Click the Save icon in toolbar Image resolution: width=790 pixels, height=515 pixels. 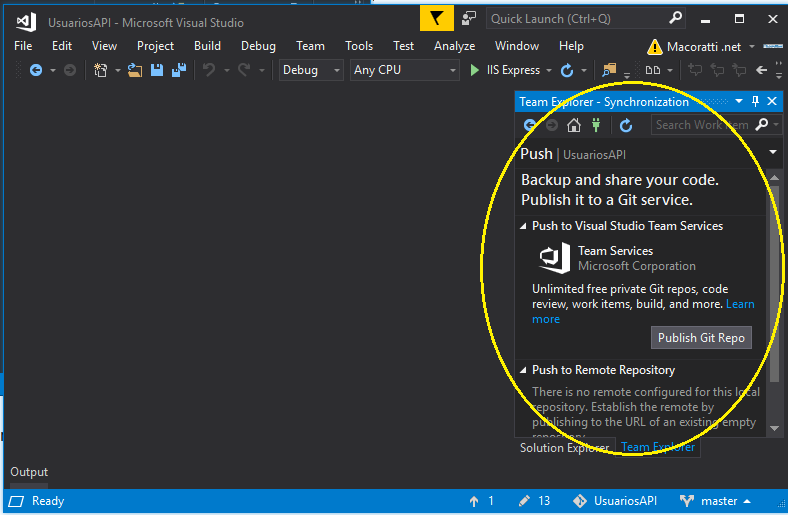(157, 70)
